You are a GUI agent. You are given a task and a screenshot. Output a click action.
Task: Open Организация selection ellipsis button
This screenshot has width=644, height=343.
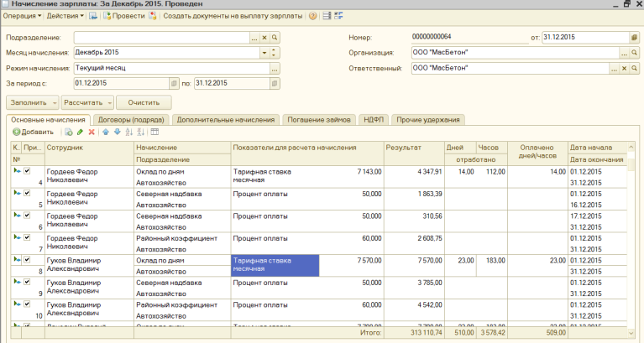(x=625, y=53)
